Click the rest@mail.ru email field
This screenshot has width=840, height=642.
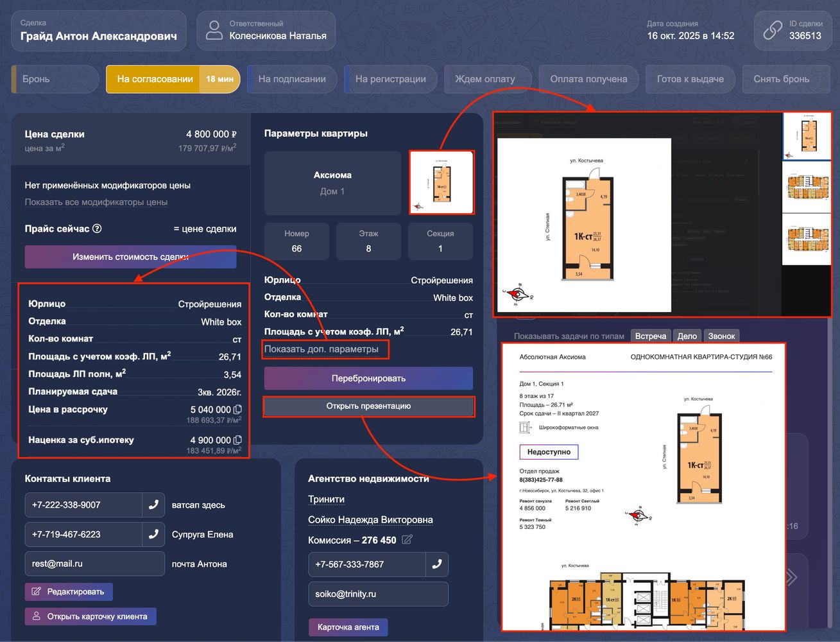95,564
